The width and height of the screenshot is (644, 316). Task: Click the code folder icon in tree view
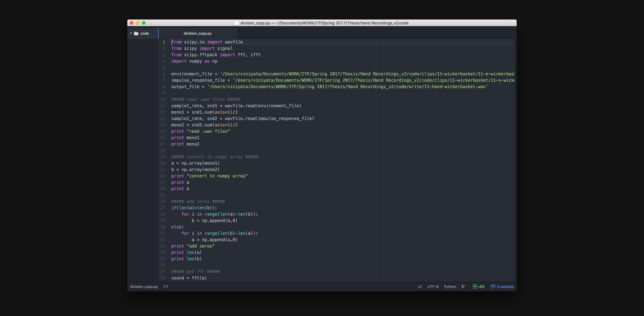(x=136, y=33)
